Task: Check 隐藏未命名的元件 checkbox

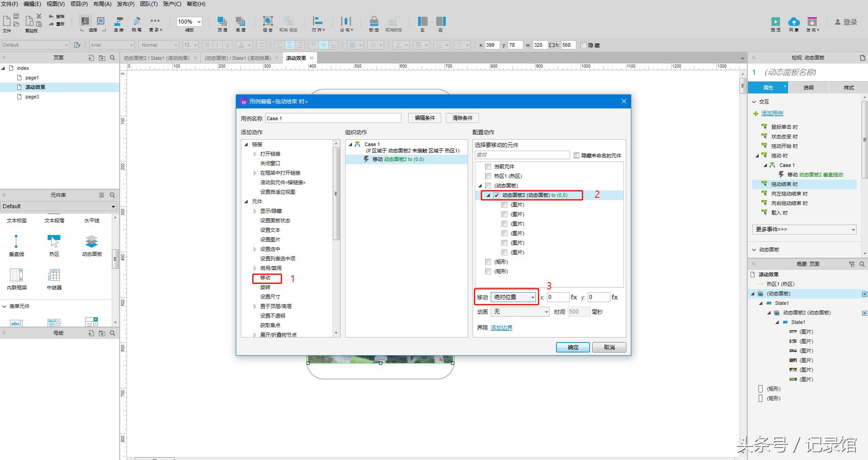Action: coord(576,155)
